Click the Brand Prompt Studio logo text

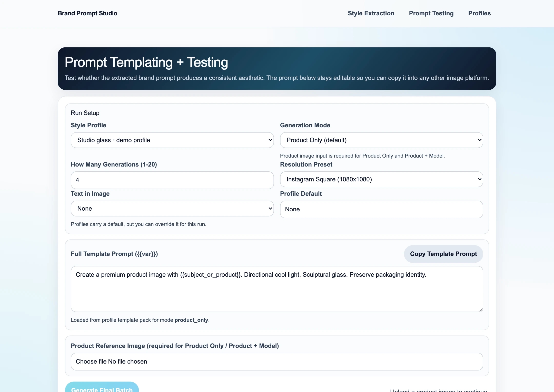[x=87, y=13]
